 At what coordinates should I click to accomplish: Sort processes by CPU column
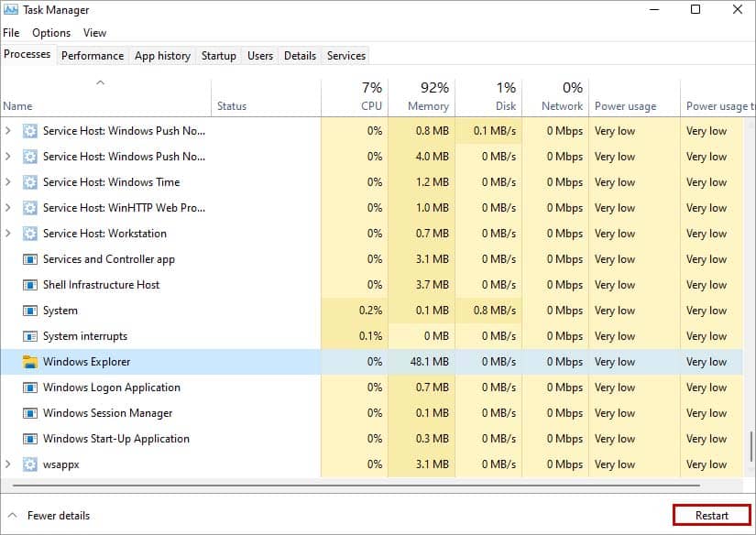pyautogui.click(x=355, y=97)
